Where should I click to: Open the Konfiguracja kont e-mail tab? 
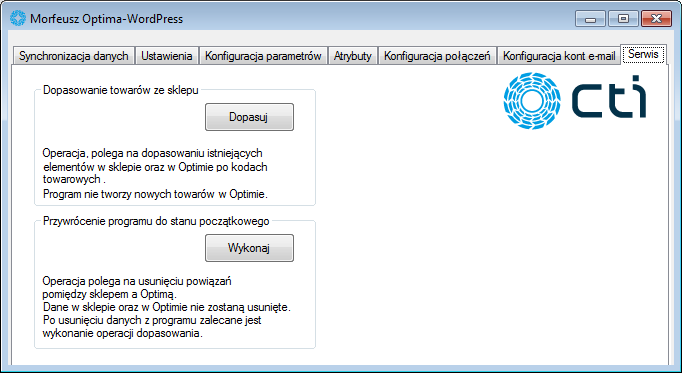[559, 56]
